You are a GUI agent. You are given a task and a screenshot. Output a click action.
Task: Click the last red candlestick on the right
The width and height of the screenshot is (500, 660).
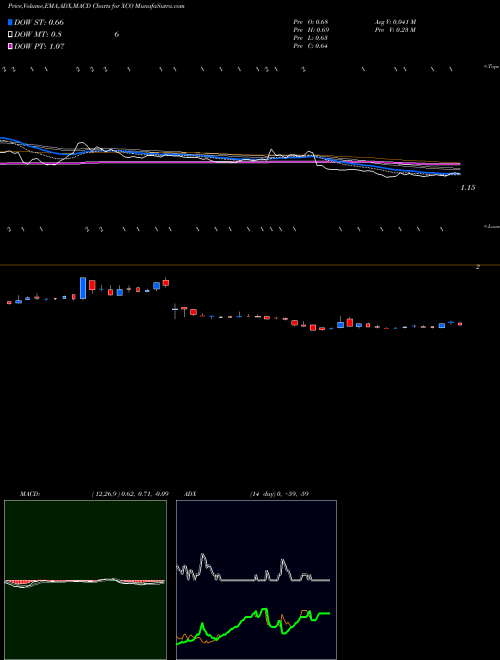point(460,324)
